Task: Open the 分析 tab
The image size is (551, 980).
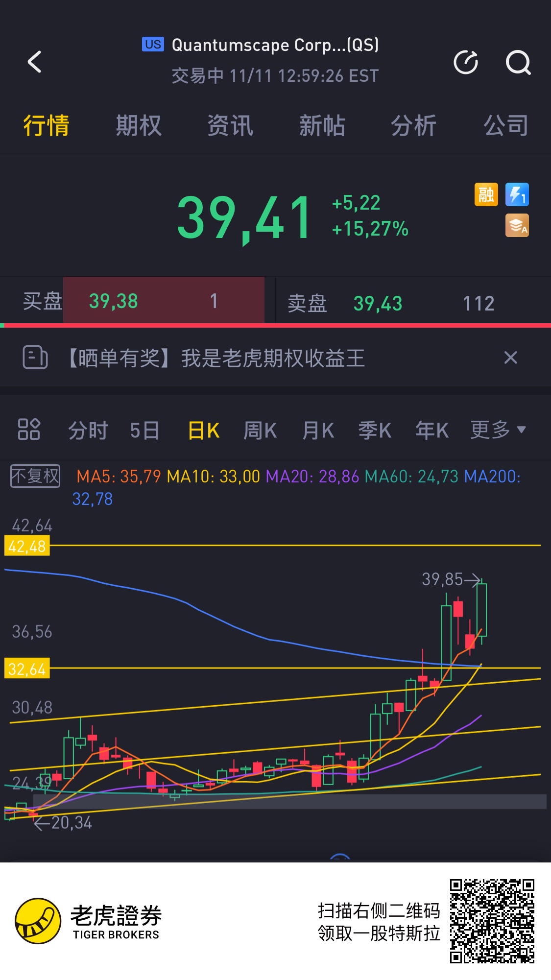Action: pos(414,125)
